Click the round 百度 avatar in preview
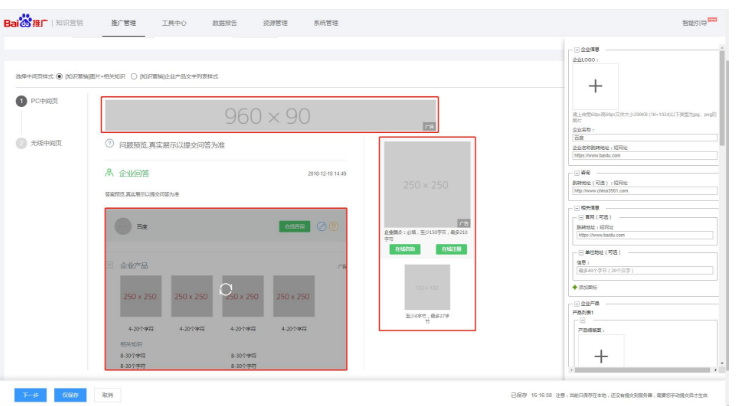 tap(123, 226)
